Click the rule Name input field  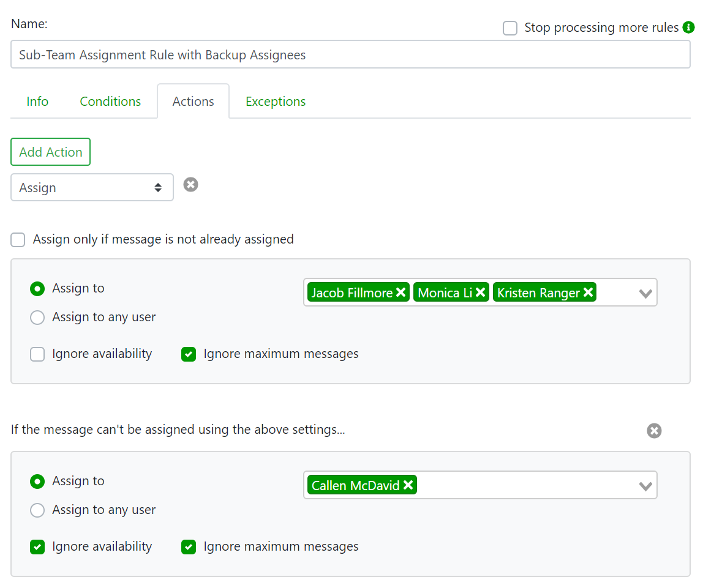[x=350, y=55]
